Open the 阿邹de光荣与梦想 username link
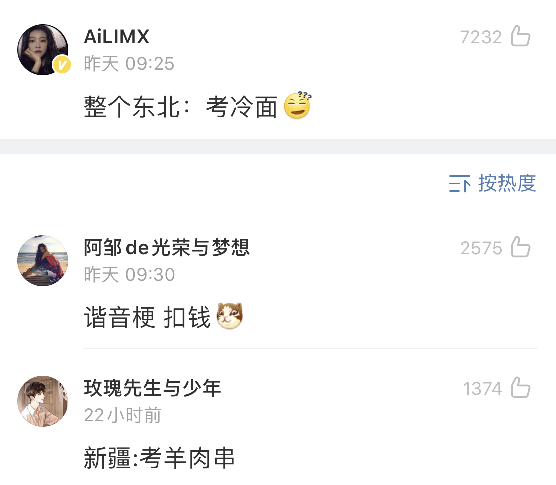The width and height of the screenshot is (556, 485). 167,247
